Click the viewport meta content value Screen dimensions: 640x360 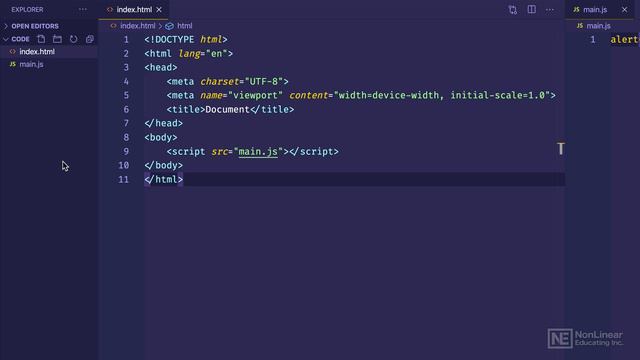point(442,96)
